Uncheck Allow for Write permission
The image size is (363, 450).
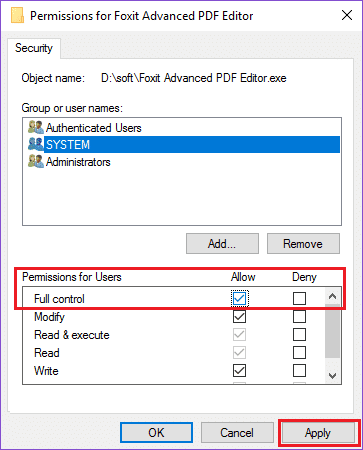(239, 371)
